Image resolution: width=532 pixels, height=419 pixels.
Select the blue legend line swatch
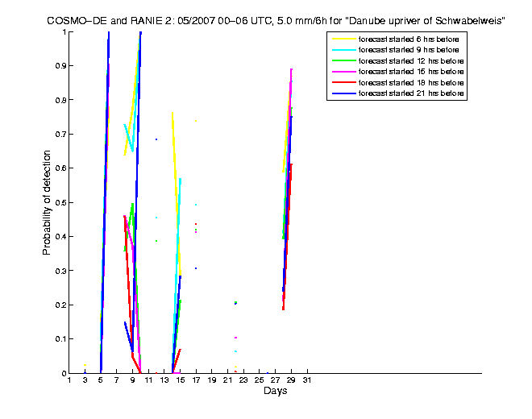pyautogui.click(x=344, y=93)
